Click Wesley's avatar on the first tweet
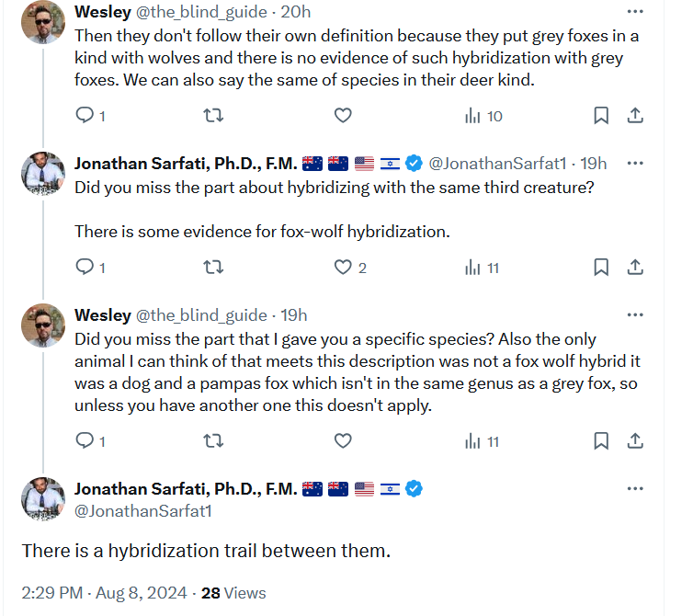 (43, 22)
